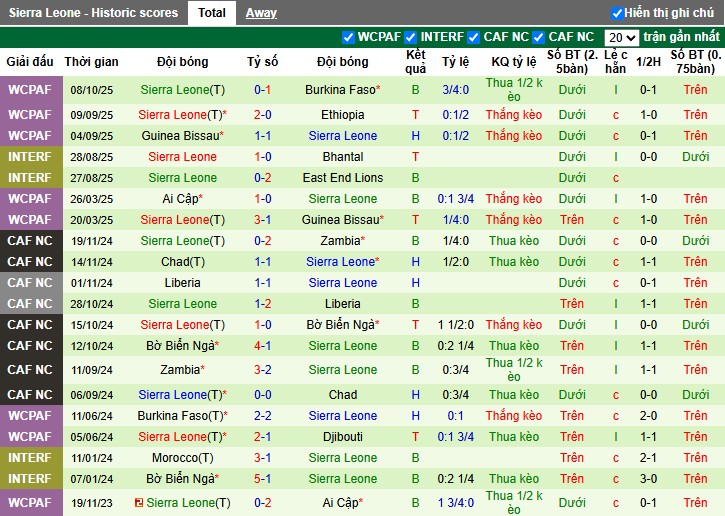The image size is (725, 516).
Task: Open the East End Lions team link
Action: [342, 178]
